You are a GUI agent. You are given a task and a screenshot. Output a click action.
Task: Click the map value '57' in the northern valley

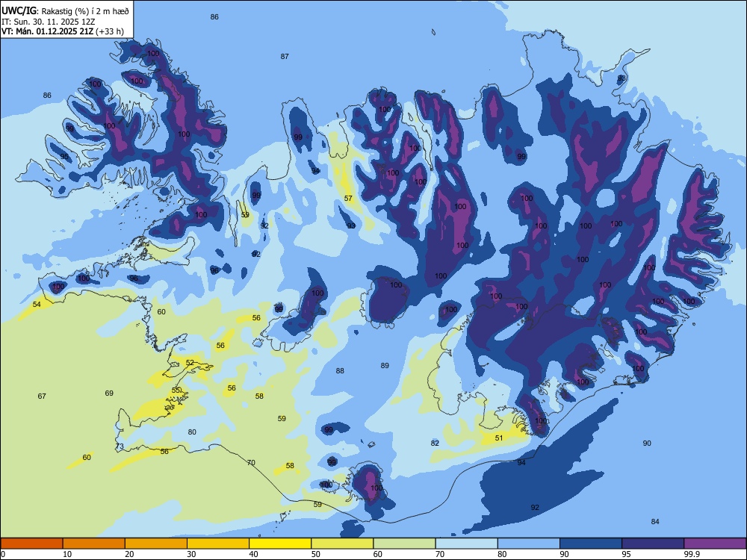click(x=348, y=198)
